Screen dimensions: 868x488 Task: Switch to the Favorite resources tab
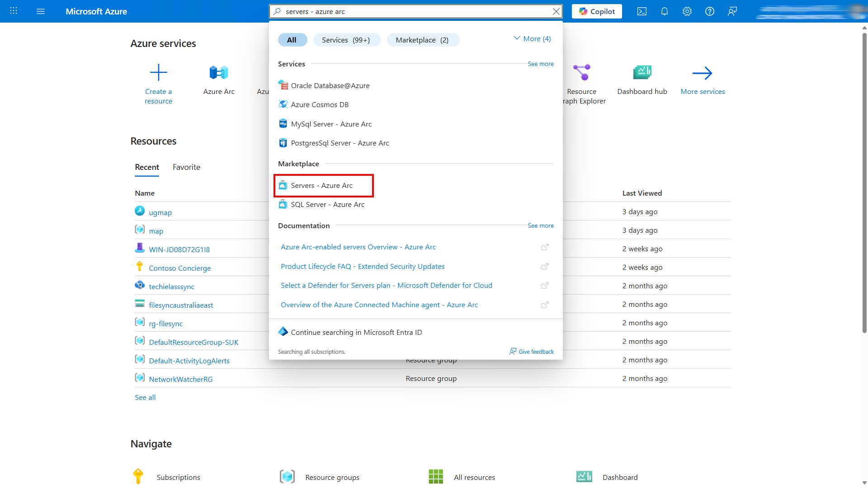[x=186, y=167]
